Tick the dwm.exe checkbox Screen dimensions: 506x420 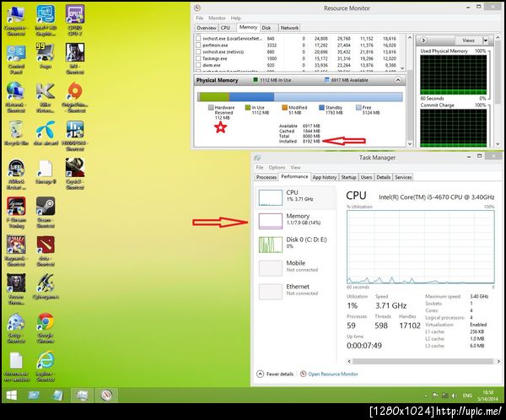[198, 65]
